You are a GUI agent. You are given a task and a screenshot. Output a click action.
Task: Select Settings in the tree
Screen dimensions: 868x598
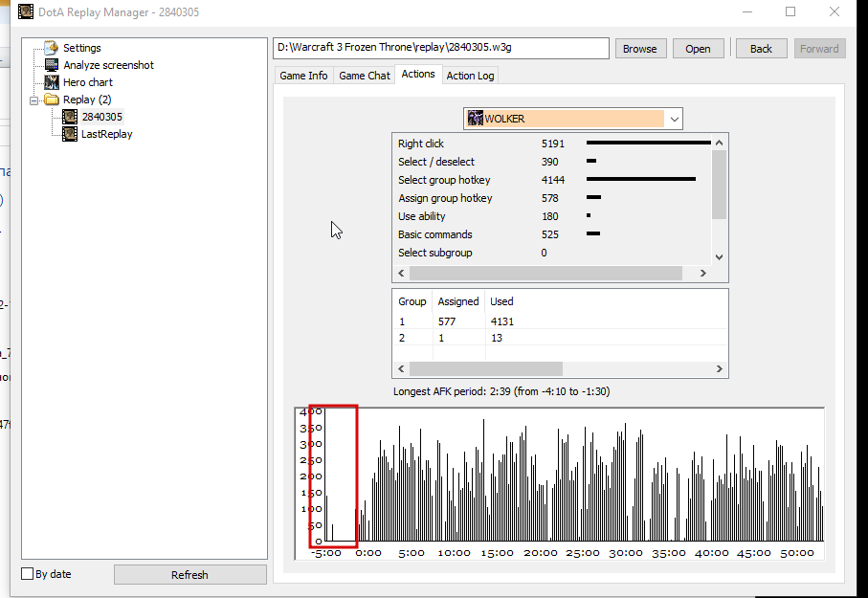pyautogui.click(x=82, y=48)
